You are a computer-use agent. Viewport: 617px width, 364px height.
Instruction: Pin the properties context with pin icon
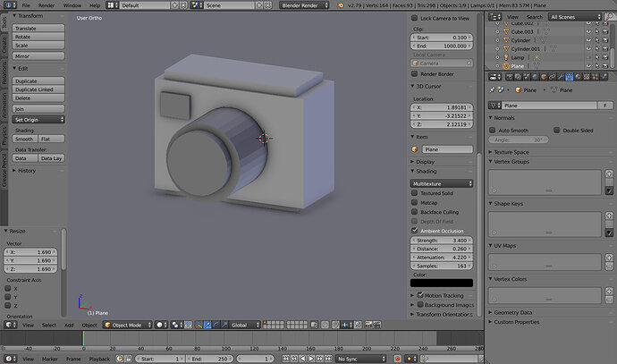[x=492, y=90]
